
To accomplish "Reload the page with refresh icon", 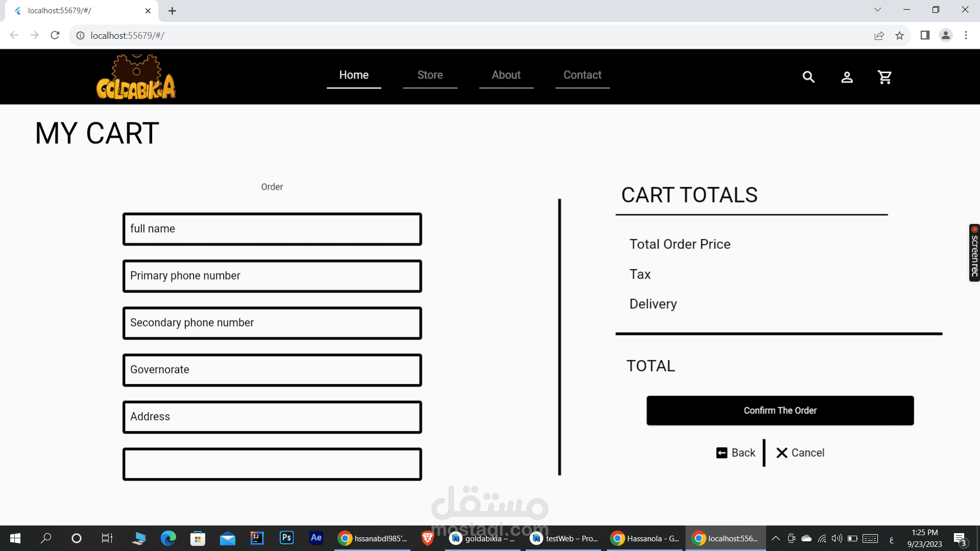I will pyautogui.click(x=55, y=35).
